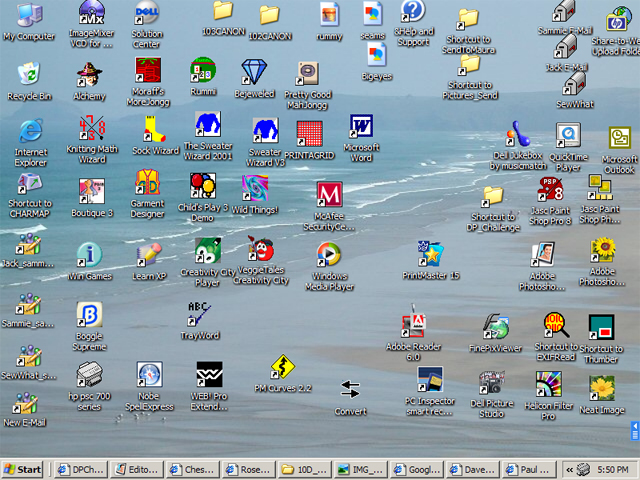640x480 pixels.
Task: Select the 103CANON folder
Action: coord(223,11)
